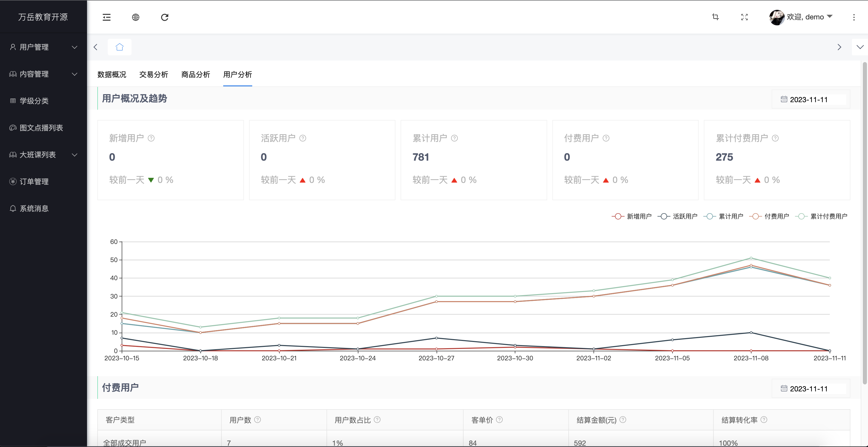This screenshot has width=868, height=447.
Task: Toggle the 付费用户 chart legend series
Action: (769, 216)
